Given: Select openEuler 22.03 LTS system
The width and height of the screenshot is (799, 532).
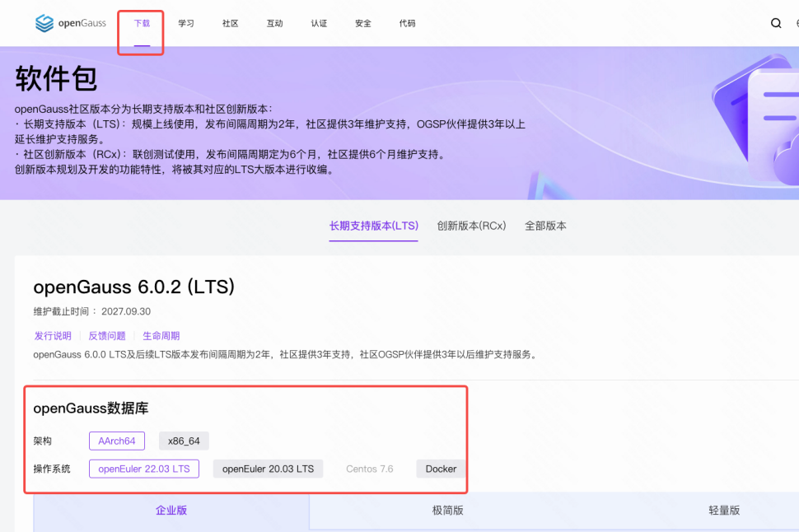Looking at the screenshot, I should [x=144, y=469].
